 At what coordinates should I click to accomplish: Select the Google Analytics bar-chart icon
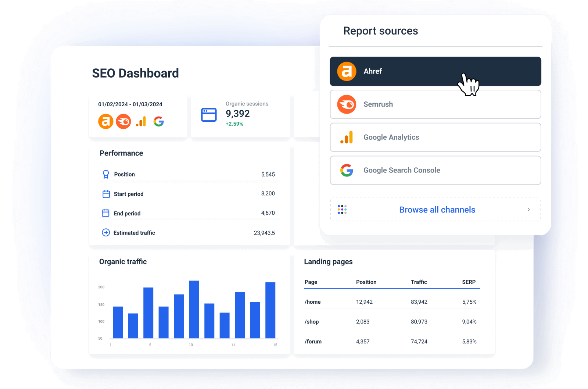point(347,137)
